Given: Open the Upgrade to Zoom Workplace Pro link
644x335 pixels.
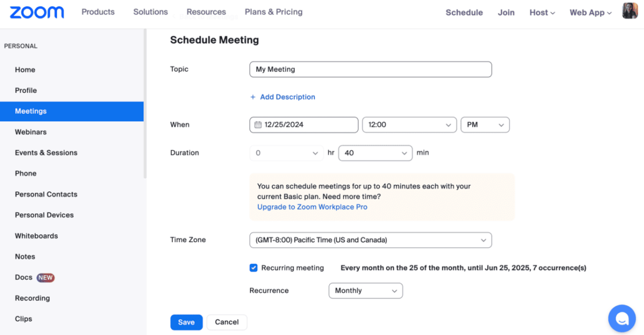Looking at the screenshot, I should tap(312, 207).
